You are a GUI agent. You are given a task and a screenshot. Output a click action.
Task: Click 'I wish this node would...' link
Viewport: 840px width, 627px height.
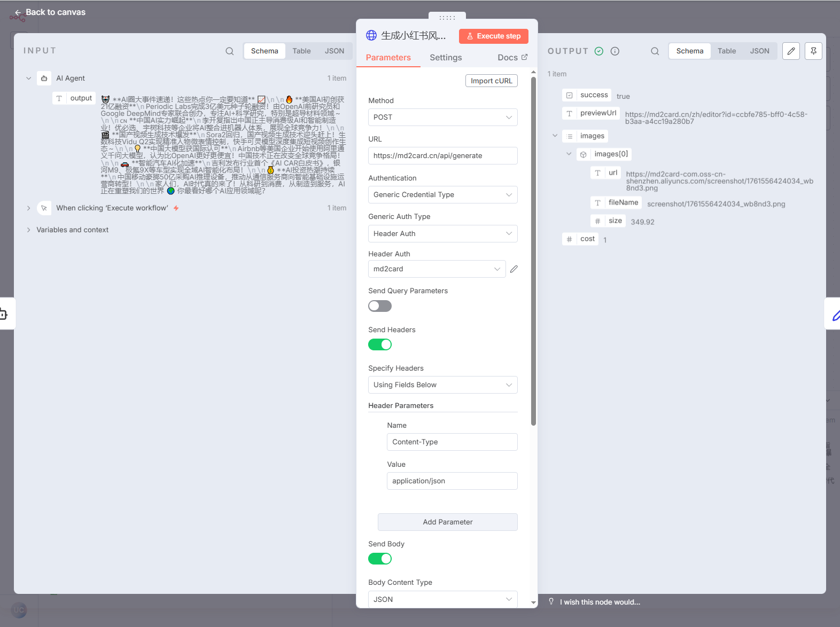(x=600, y=602)
